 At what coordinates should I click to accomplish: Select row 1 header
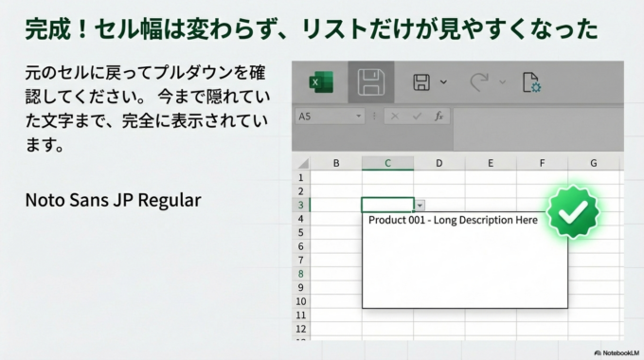[x=301, y=177]
